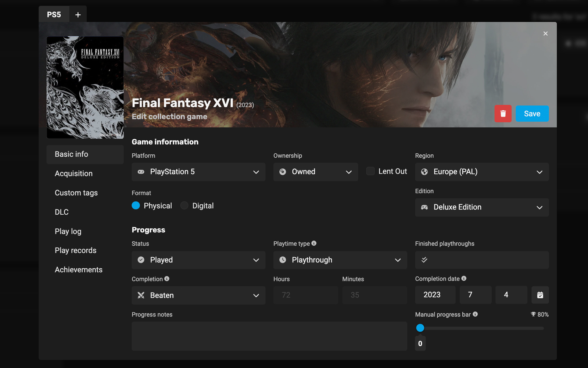Enable the Lent Out checkbox

370,171
